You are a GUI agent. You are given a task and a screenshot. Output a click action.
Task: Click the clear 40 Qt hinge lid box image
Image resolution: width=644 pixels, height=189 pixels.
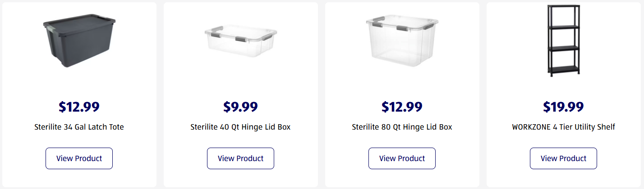[x=240, y=44]
